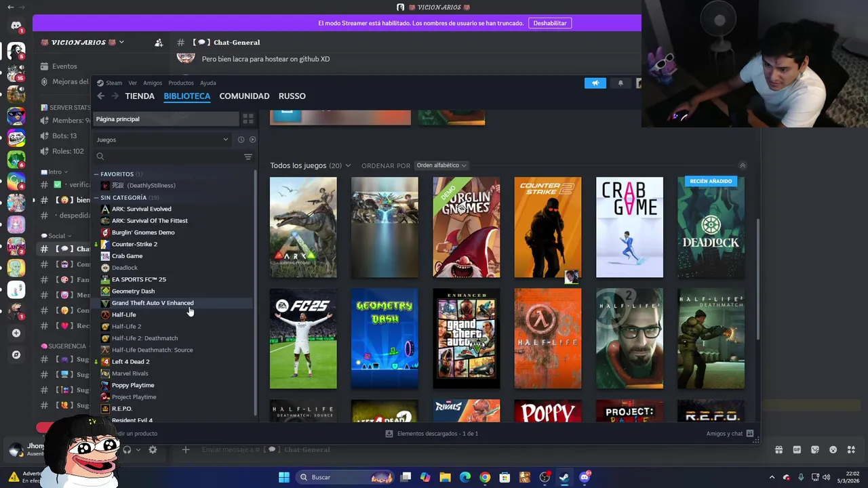Screen dimensions: 868x488
Task: Switch to collections grid view icon
Action: (x=248, y=119)
